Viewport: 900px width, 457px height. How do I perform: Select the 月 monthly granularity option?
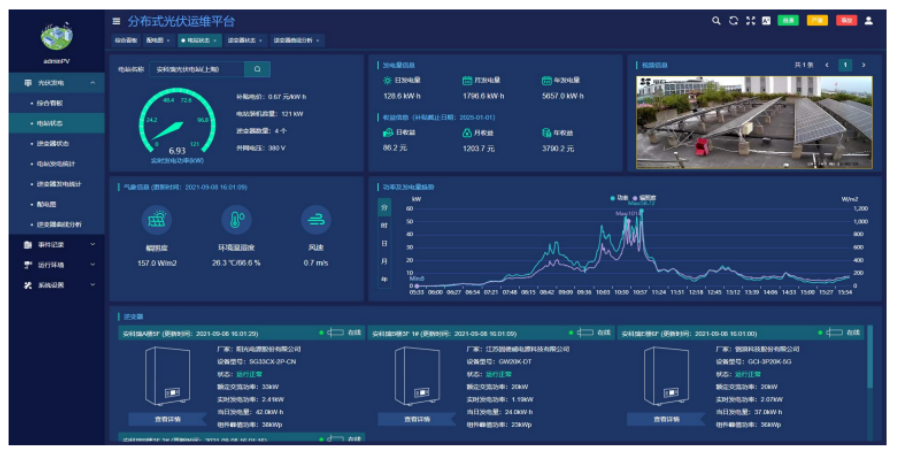[384, 261]
